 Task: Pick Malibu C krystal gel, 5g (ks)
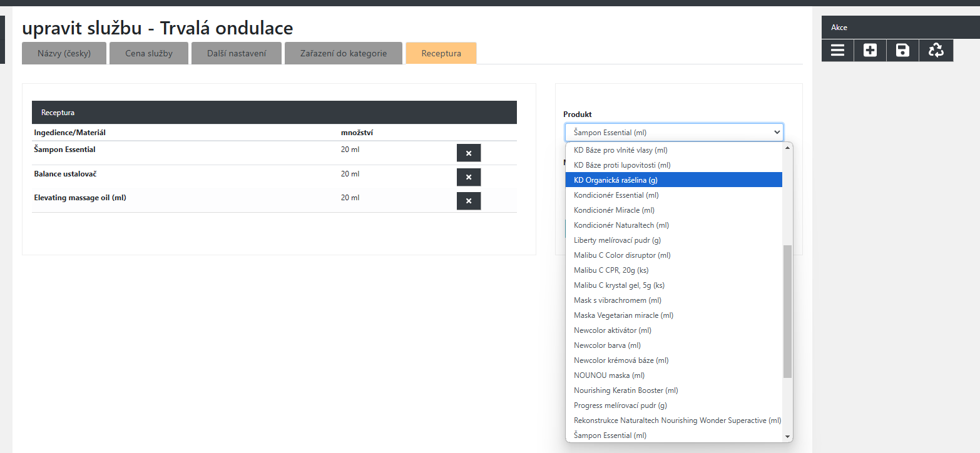click(x=674, y=285)
